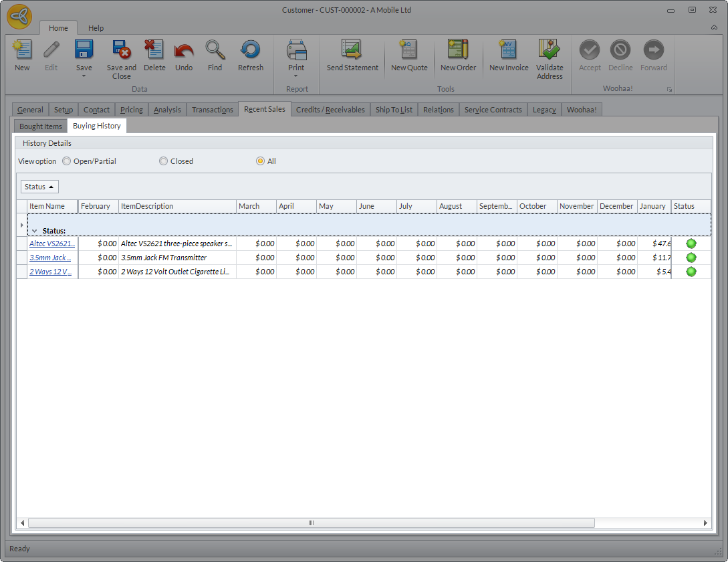Select the Closed view option

coord(163,161)
